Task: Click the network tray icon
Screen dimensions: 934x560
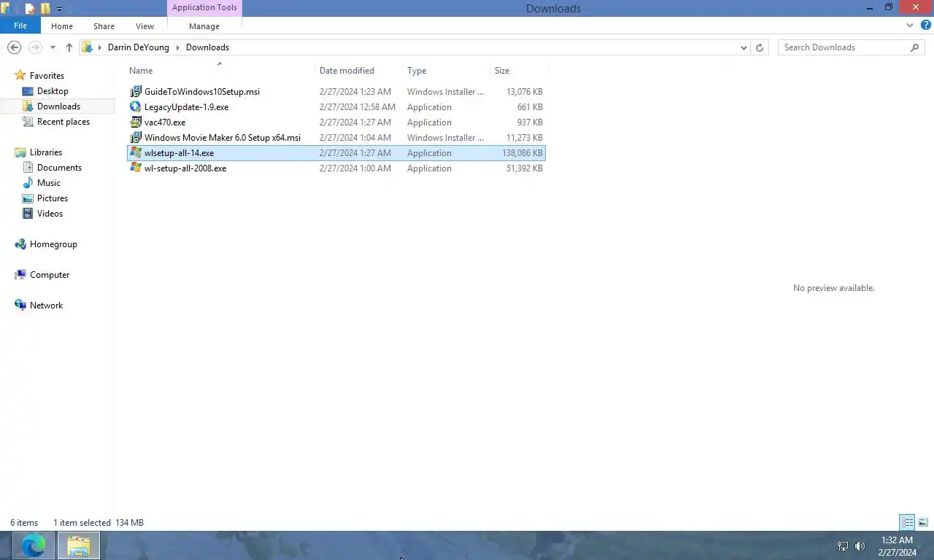Action: point(842,546)
